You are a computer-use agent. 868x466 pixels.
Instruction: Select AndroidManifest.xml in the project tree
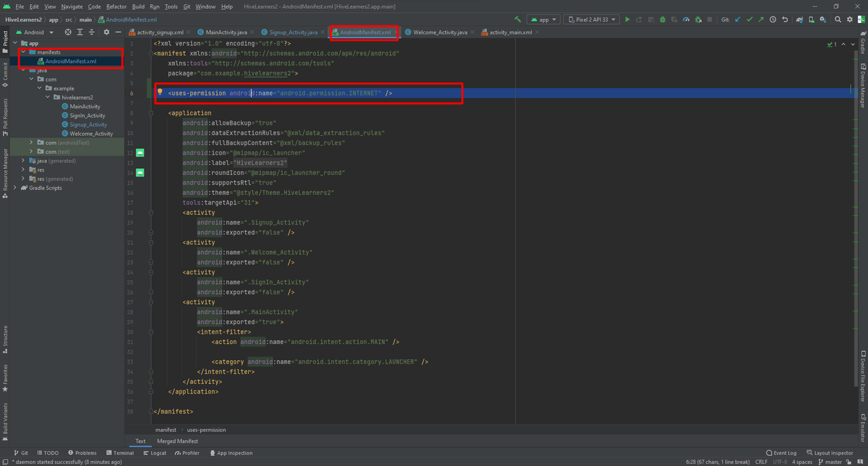(x=71, y=62)
